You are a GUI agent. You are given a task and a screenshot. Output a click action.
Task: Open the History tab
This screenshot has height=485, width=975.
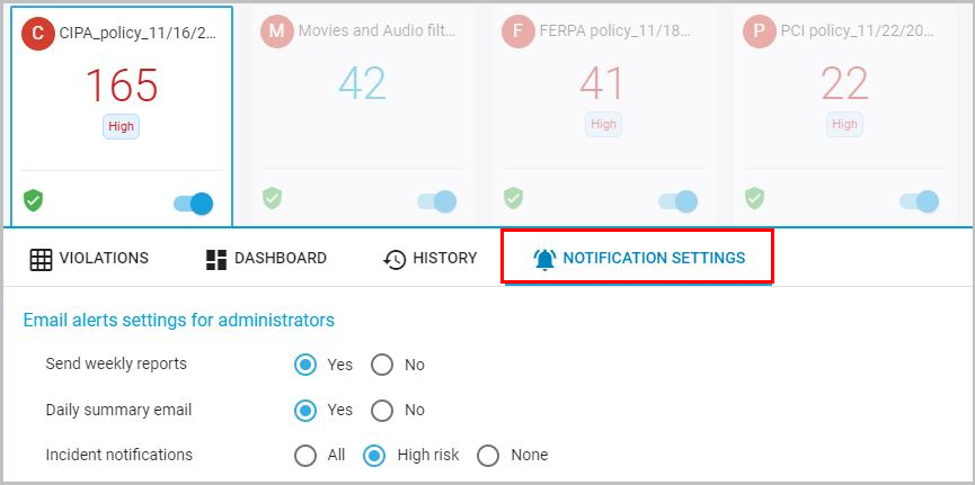[x=430, y=258]
